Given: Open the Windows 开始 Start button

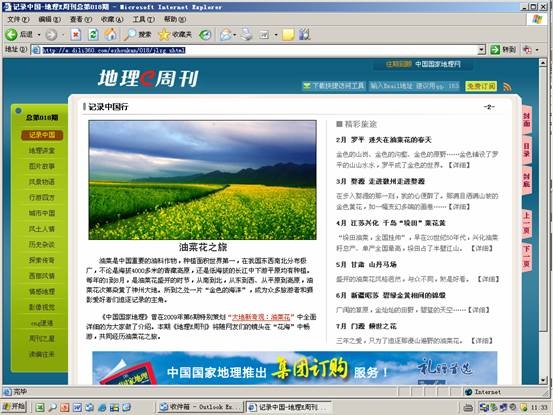Looking at the screenshot, I should coord(14,407).
